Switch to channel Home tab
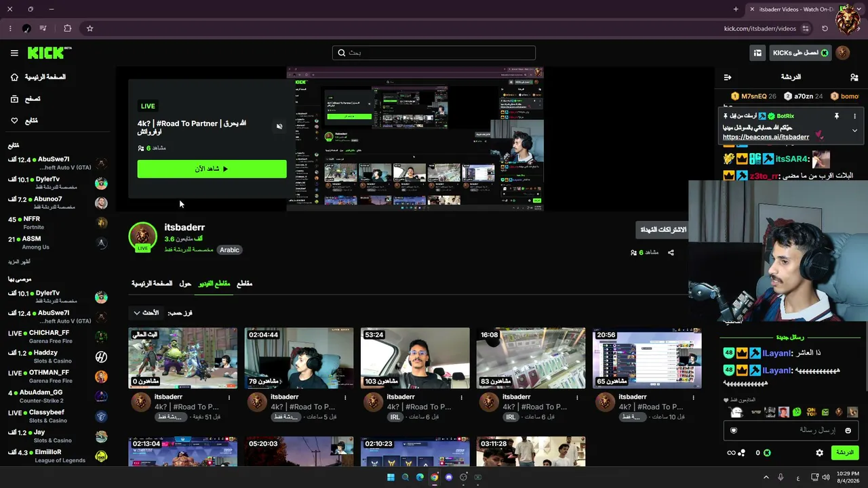 [x=152, y=284]
